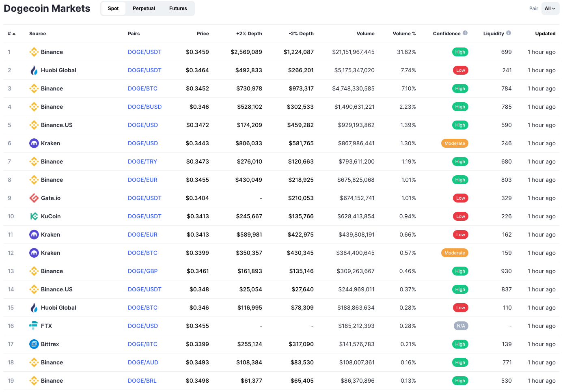Click the Low badge in Huobi Global row 2
This screenshot has height=392, width=565.
(x=461, y=70)
